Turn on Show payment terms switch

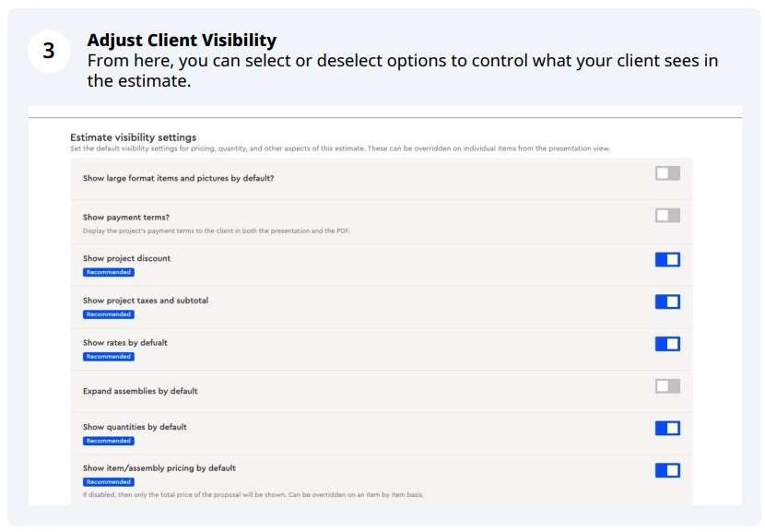coord(667,215)
